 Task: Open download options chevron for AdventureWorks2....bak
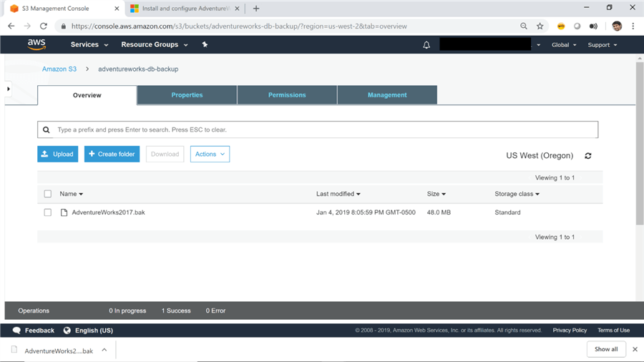click(104, 350)
